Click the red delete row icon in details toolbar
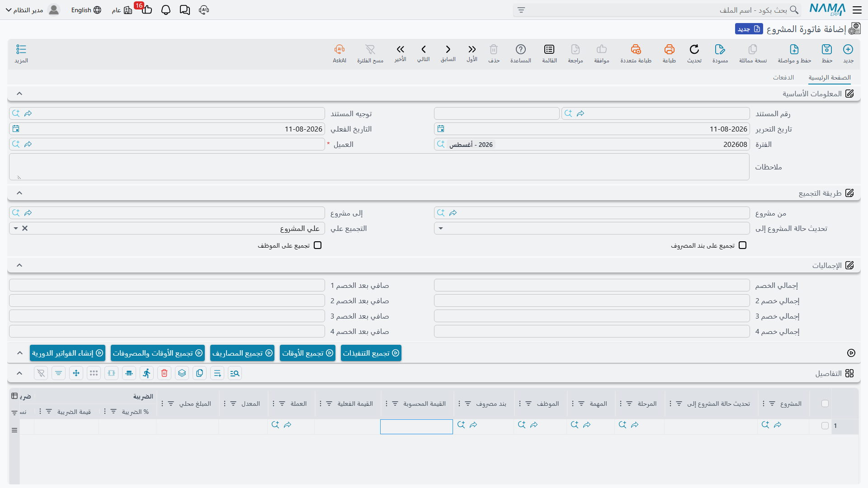Image resolution: width=868 pixels, height=488 pixels. (165, 373)
